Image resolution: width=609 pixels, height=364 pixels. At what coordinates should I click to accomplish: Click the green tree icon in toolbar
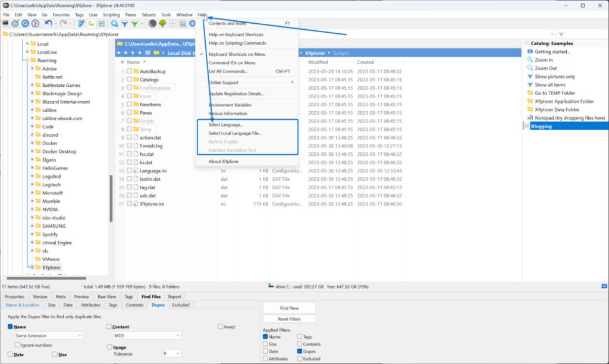[162, 24]
